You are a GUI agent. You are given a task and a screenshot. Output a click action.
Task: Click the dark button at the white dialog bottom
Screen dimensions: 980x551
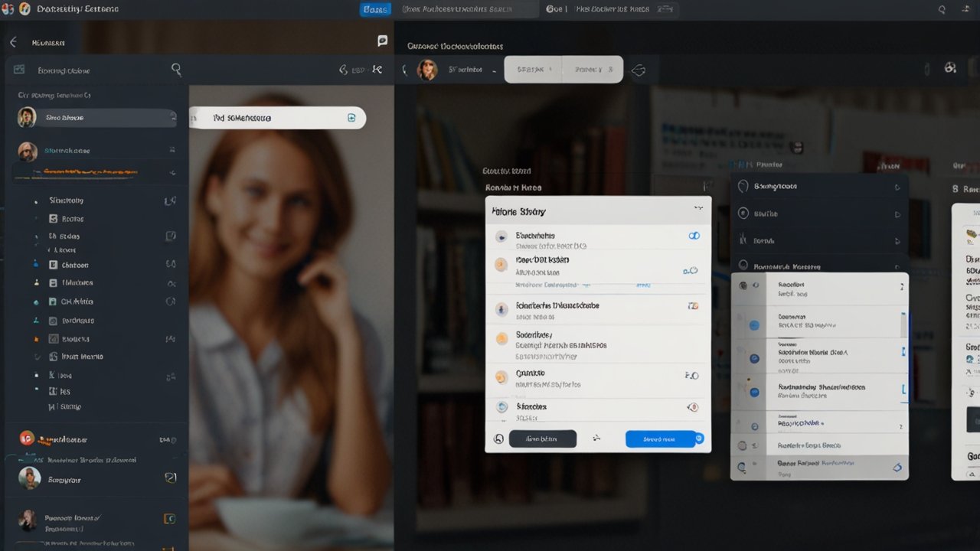tap(542, 439)
